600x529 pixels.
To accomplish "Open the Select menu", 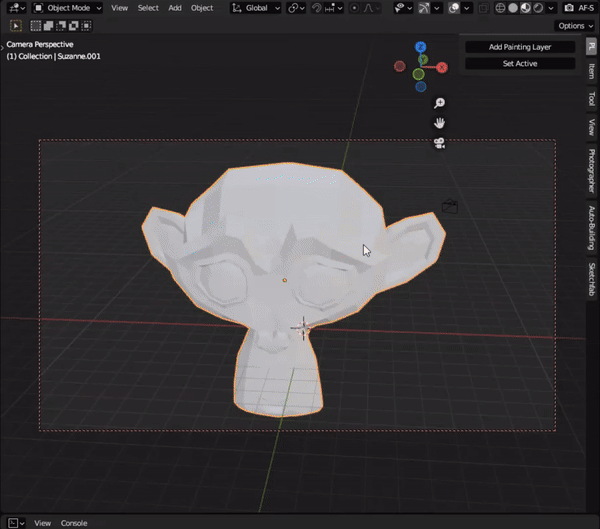I will 148,8.
